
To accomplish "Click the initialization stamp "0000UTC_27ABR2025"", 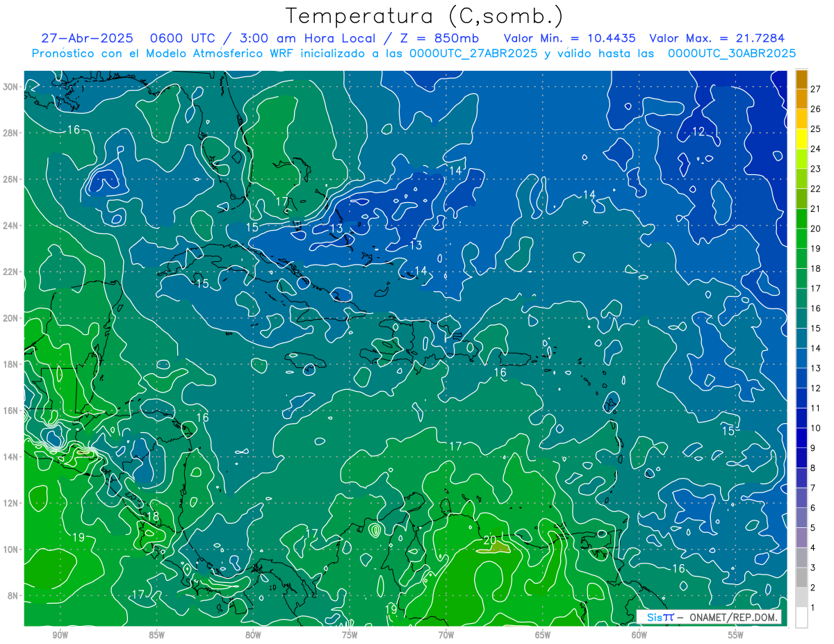I will click(x=473, y=53).
